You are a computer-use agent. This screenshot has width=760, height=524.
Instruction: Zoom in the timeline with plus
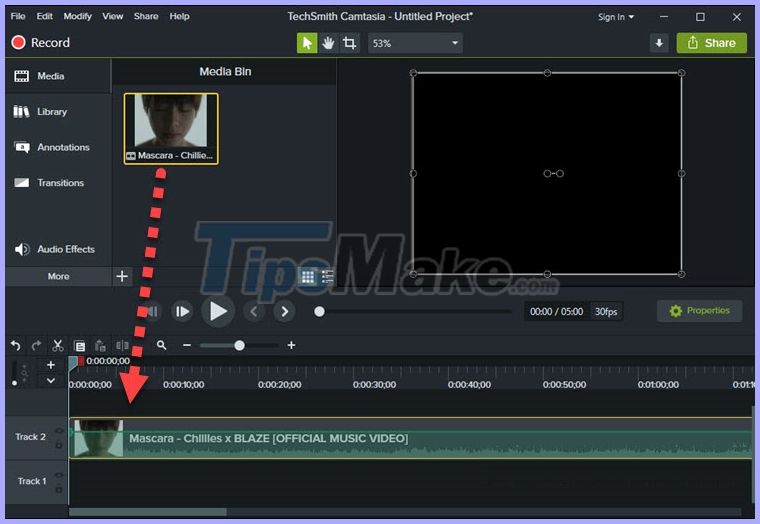tap(291, 345)
